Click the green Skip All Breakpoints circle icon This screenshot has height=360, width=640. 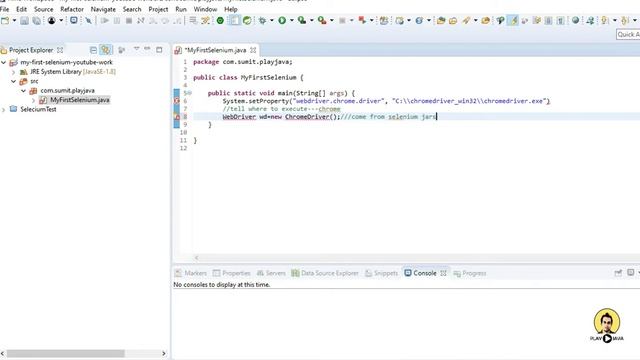220,20
